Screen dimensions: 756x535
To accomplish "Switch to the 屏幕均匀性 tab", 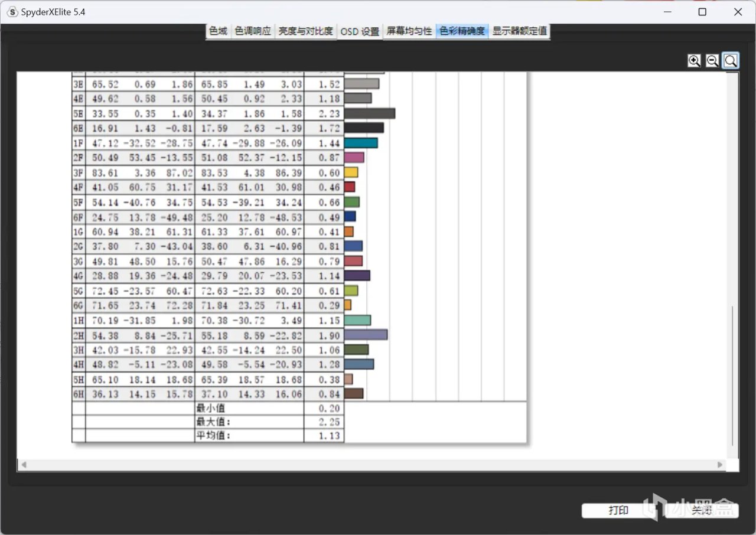I will [x=409, y=31].
